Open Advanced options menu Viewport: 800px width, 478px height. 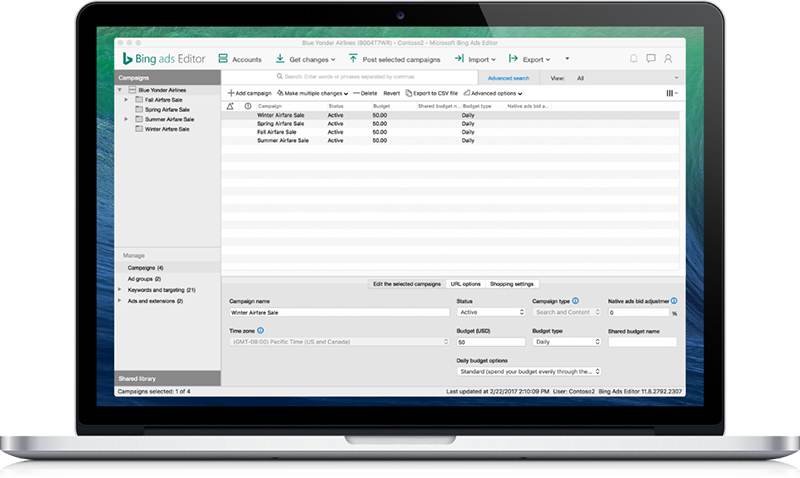(x=493, y=93)
